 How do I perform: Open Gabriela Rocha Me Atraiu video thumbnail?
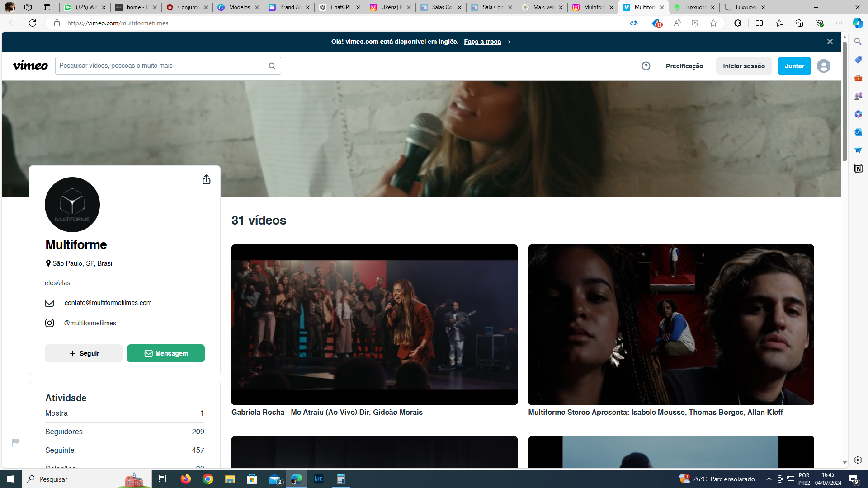[x=374, y=325]
